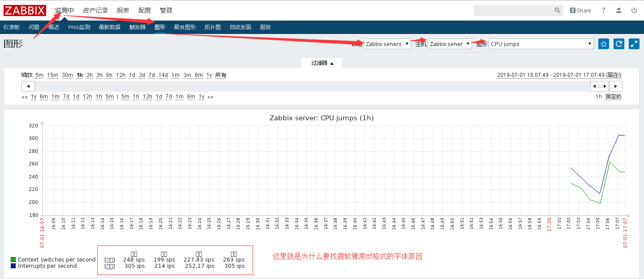The image size is (644, 279).
Task: Go to the 自动发现 submenu
Action: tap(240, 27)
